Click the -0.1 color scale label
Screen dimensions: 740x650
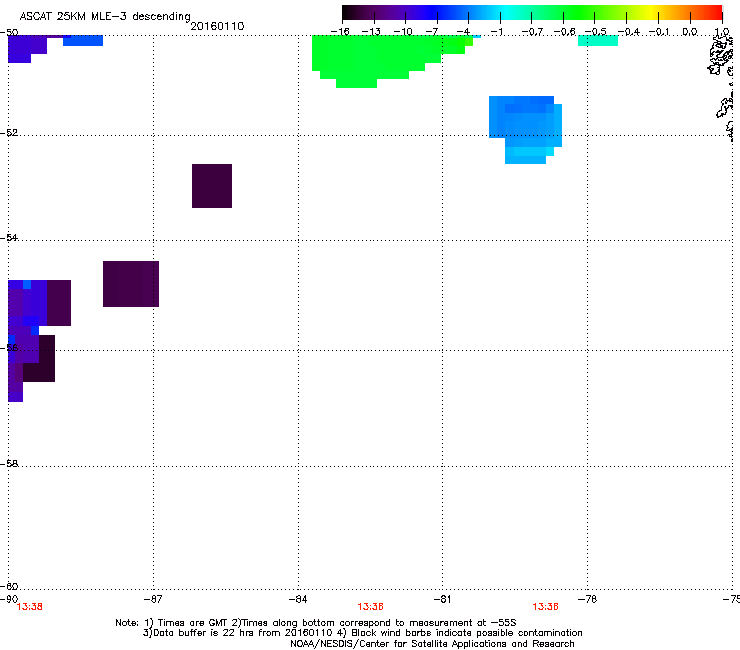[659, 32]
